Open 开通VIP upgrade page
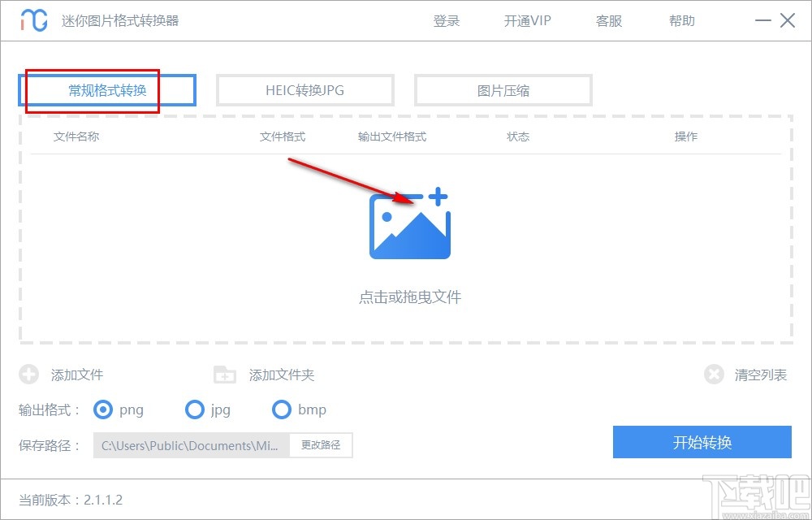812x520 pixels. point(526,20)
